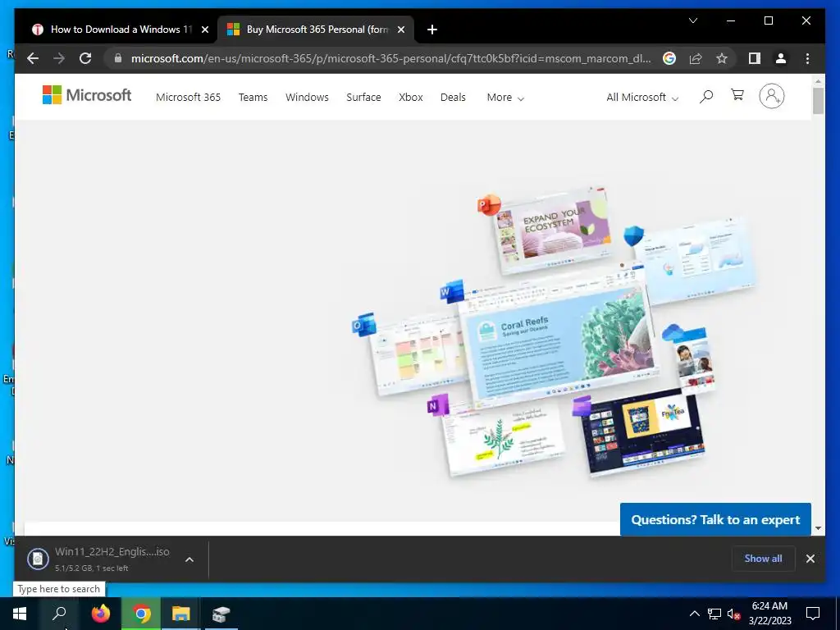Open the shopping cart

pos(737,95)
